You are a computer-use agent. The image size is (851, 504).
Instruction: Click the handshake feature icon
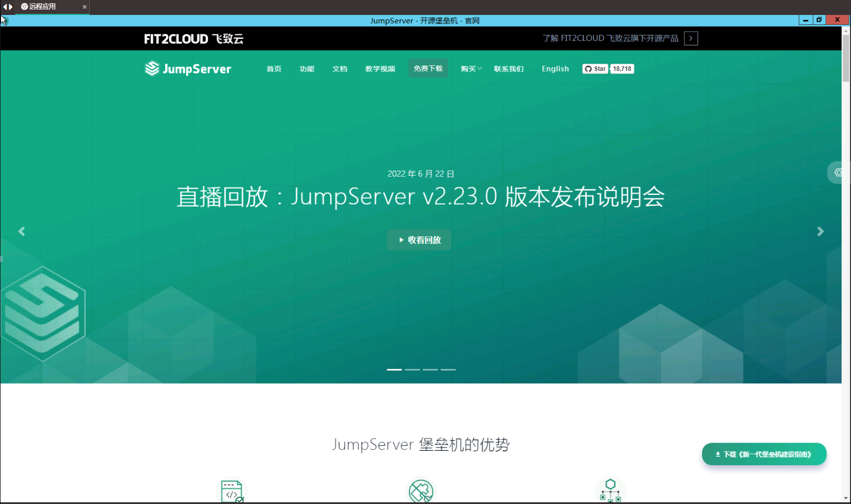[421, 491]
